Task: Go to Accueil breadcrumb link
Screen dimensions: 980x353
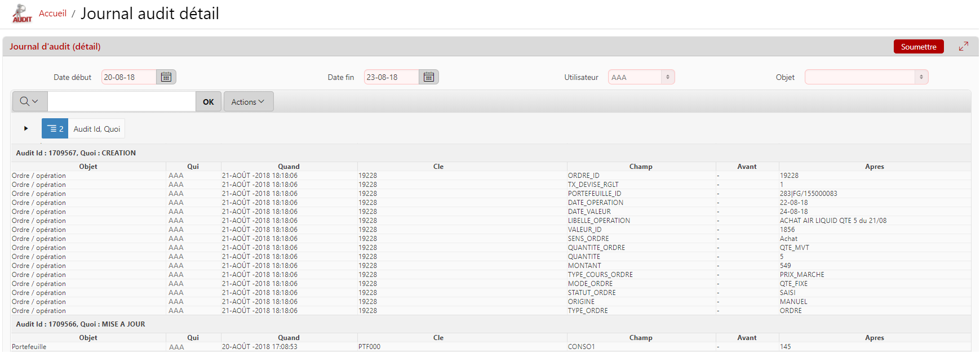Action: (x=52, y=14)
